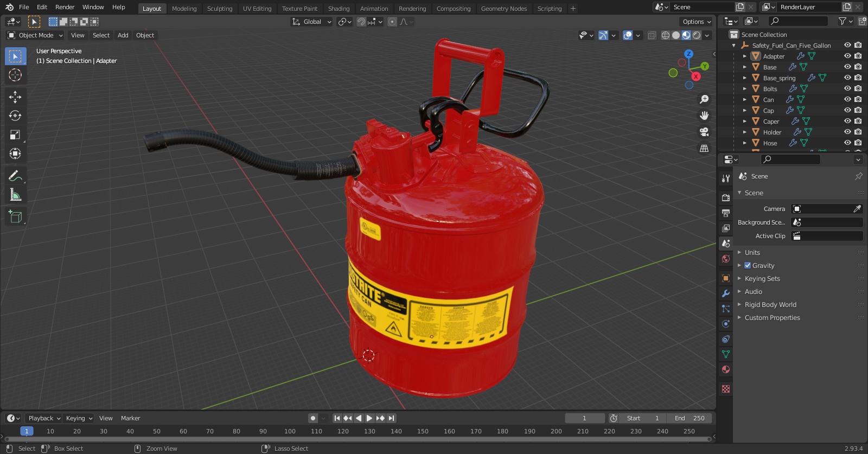Image resolution: width=868 pixels, height=454 pixels.
Task: Expand the Units panel
Action: (x=752, y=252)
